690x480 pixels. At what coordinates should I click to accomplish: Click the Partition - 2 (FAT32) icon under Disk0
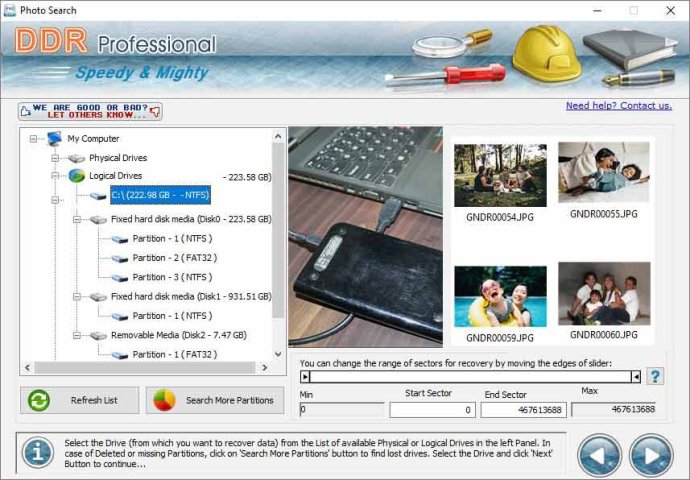click(119, 258)
